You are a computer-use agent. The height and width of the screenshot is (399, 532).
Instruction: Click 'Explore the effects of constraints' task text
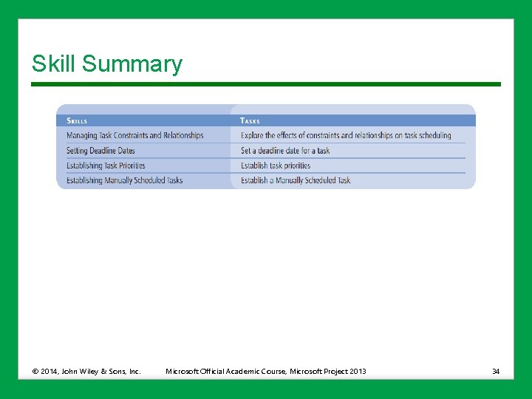pos(346,135)
